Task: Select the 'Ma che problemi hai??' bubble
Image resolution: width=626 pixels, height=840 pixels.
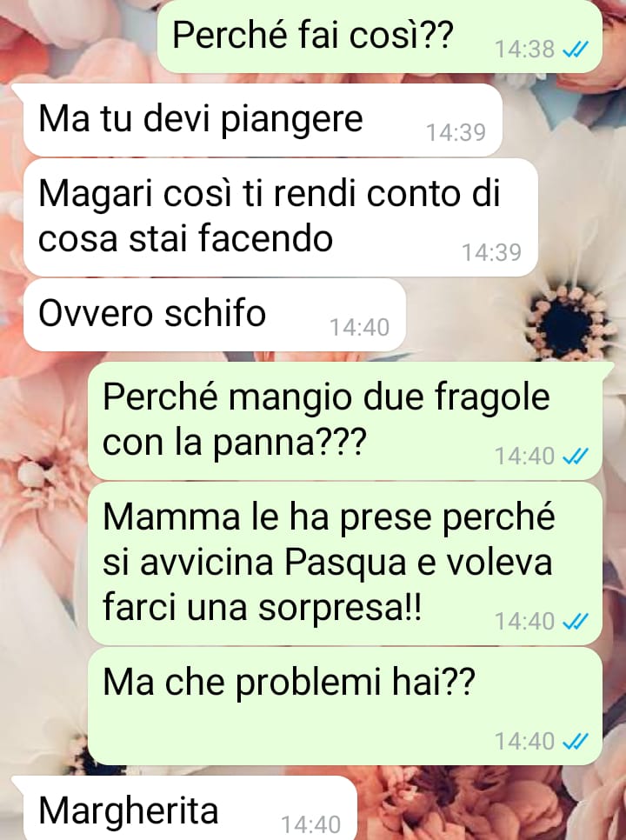Action: tap(345, 706)
